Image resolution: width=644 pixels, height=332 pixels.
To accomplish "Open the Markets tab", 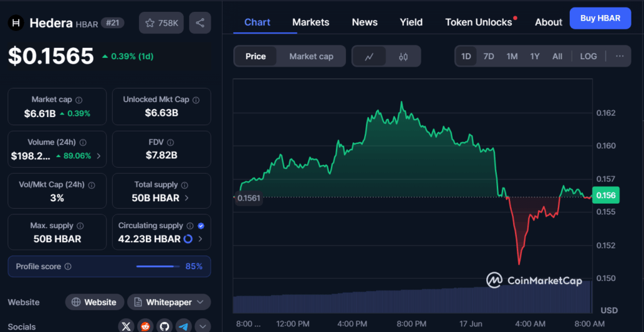I will coord(311,22).
